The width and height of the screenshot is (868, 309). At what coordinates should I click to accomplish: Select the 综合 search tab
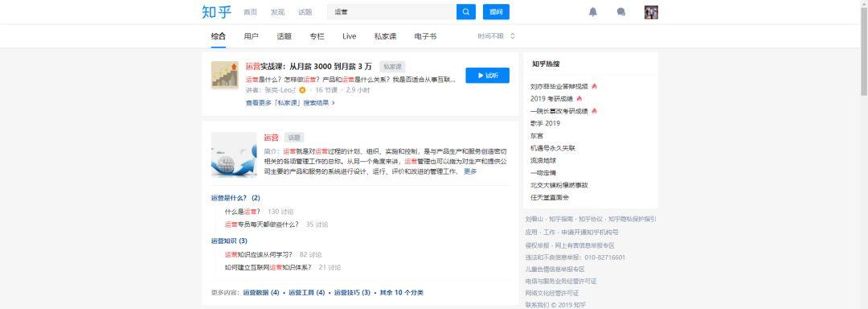[x=218, y=36]
